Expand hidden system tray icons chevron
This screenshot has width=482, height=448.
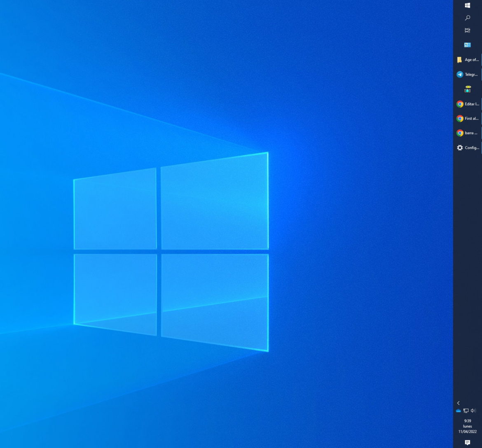458,403
